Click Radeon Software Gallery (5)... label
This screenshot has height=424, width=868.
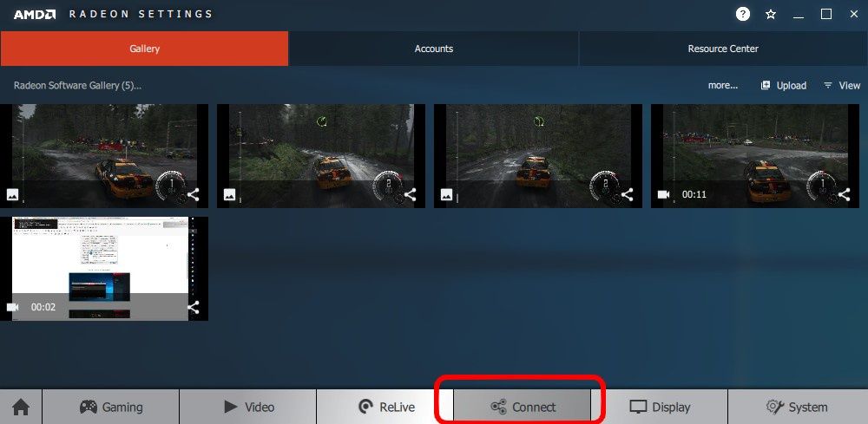(x=77, y=85)
